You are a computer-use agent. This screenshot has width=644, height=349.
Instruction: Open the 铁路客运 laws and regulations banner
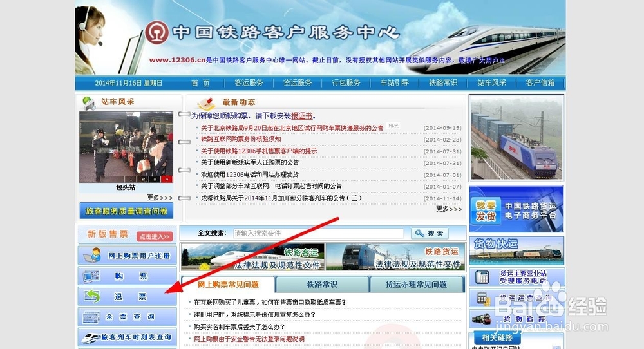[252, 257]
